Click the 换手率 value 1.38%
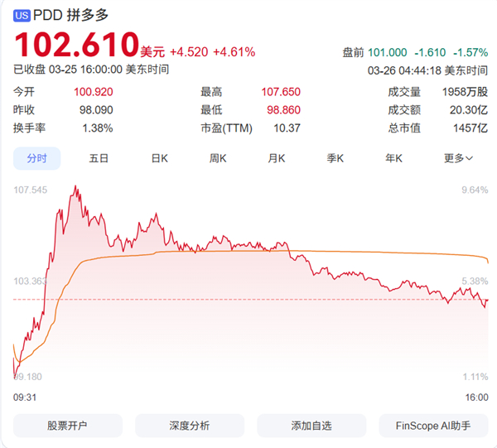The width and height of the screenshot is (497, 448). [98, 128]
